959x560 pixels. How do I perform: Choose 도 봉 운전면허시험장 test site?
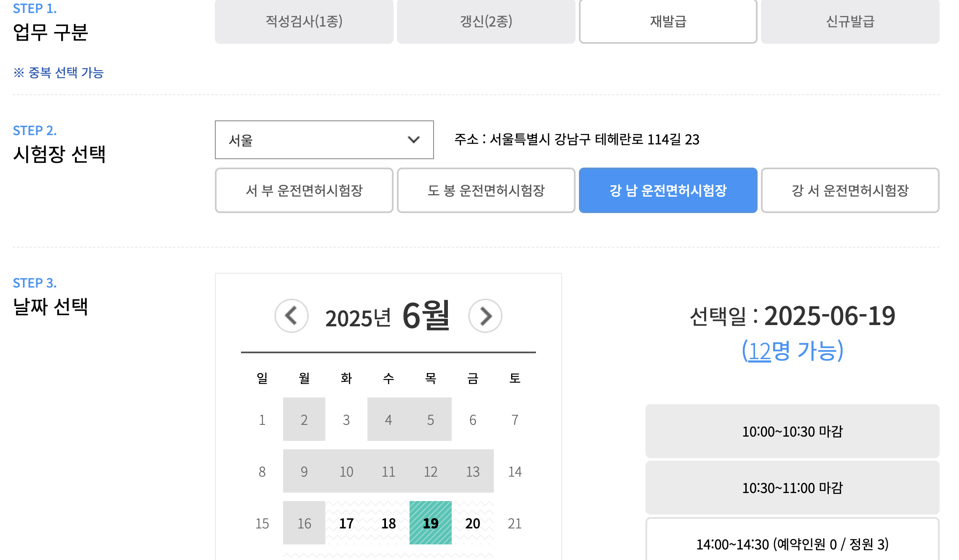click(485, 190)
